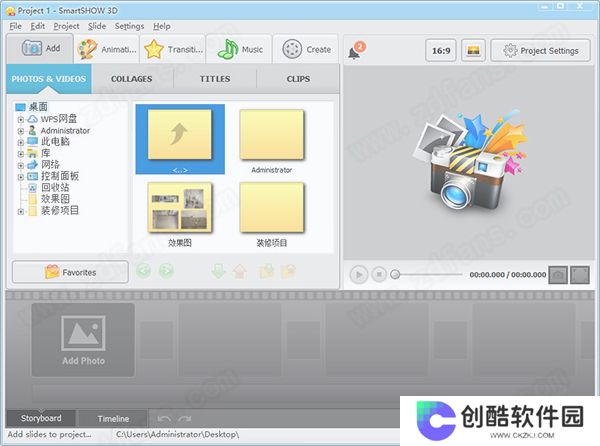The image size is (600, 446).
Task: Click the preview seek slider handle
Action: pos(395,274)
